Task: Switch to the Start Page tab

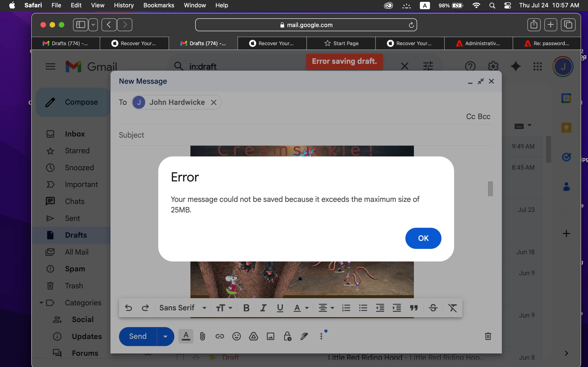Action: pos(341,43)
